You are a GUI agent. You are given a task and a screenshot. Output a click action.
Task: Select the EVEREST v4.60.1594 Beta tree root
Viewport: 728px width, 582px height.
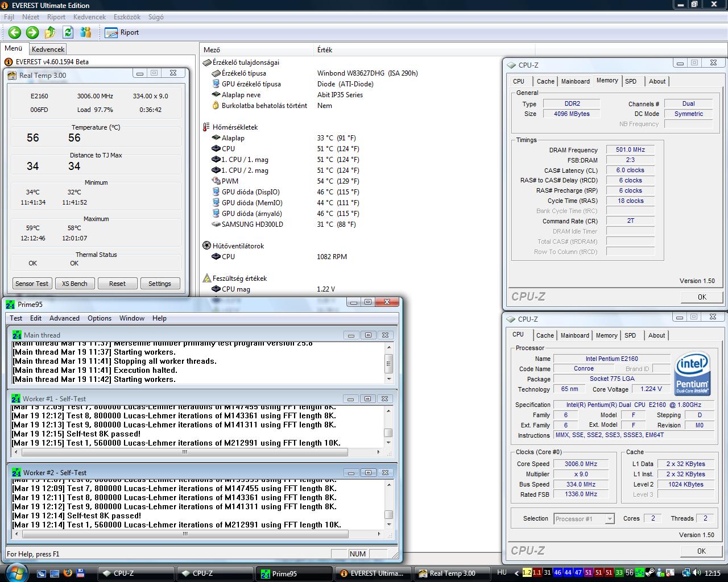pyautogui.click(x=52, y=62)
